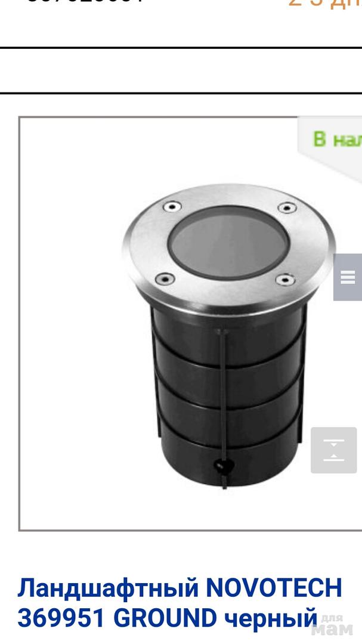
Task: Click the orange delivery days text
Action: pyautogui.click(x=324, y=2)
